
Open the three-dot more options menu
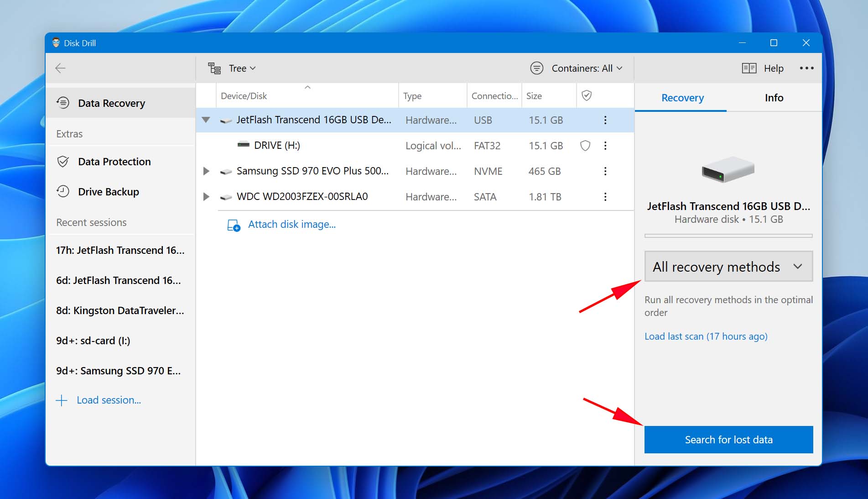806,68
